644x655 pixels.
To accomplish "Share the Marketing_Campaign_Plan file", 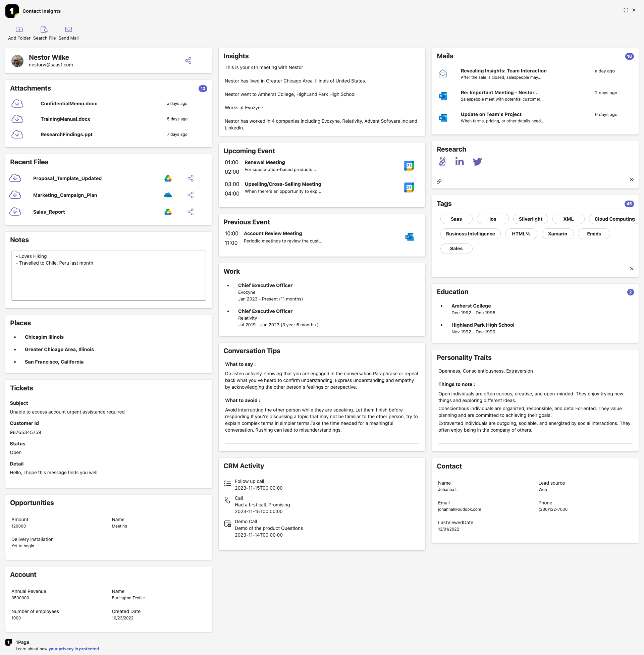I will click(x=191, y=195).
